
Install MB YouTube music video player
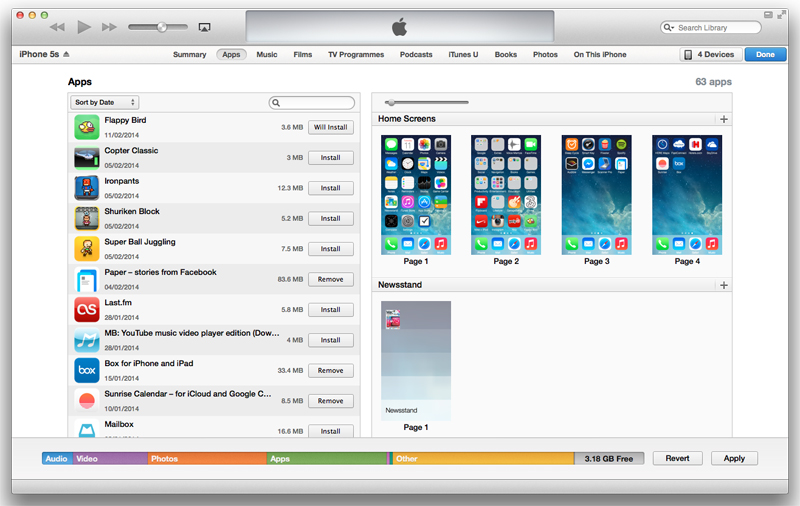[331, 340]
